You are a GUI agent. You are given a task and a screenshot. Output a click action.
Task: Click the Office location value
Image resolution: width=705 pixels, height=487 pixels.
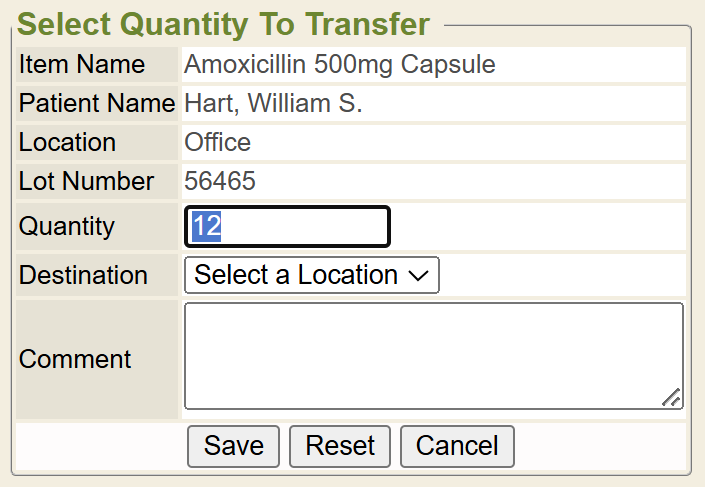[x=218, y=142]
